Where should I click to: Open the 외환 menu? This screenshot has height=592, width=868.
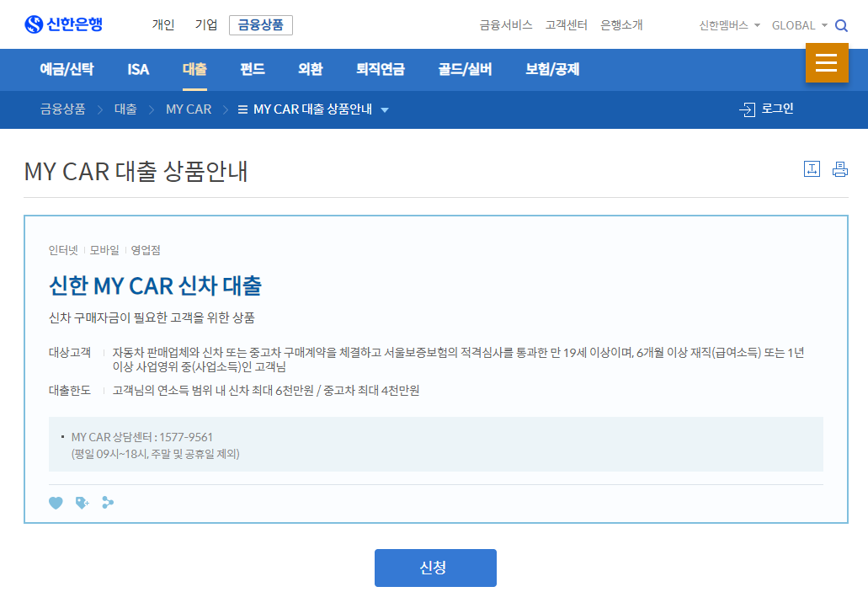click(x=310, y=69)
